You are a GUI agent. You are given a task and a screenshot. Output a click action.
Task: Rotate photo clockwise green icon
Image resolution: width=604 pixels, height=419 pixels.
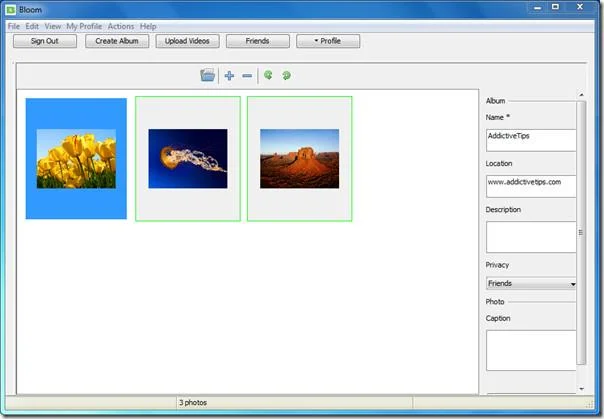286,75
